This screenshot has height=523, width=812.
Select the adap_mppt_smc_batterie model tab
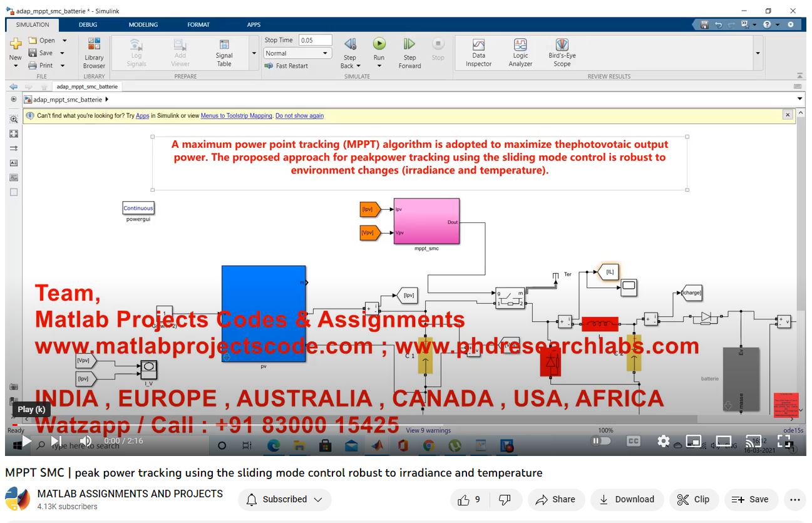[x=87, y=86]
